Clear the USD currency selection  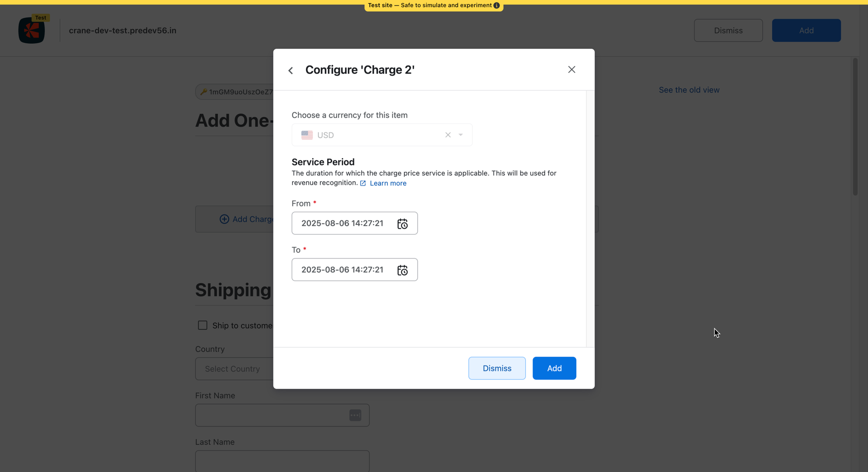coord(448,135)
